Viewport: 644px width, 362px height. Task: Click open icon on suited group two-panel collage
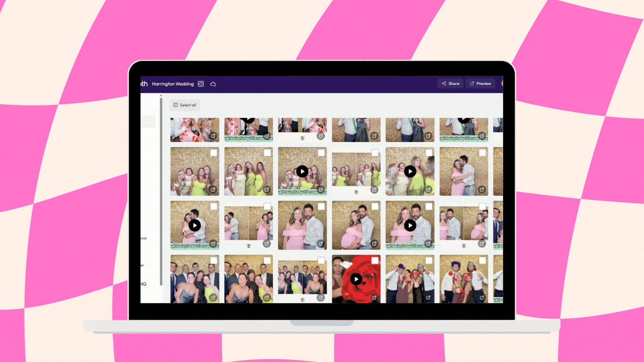(321, 297)
